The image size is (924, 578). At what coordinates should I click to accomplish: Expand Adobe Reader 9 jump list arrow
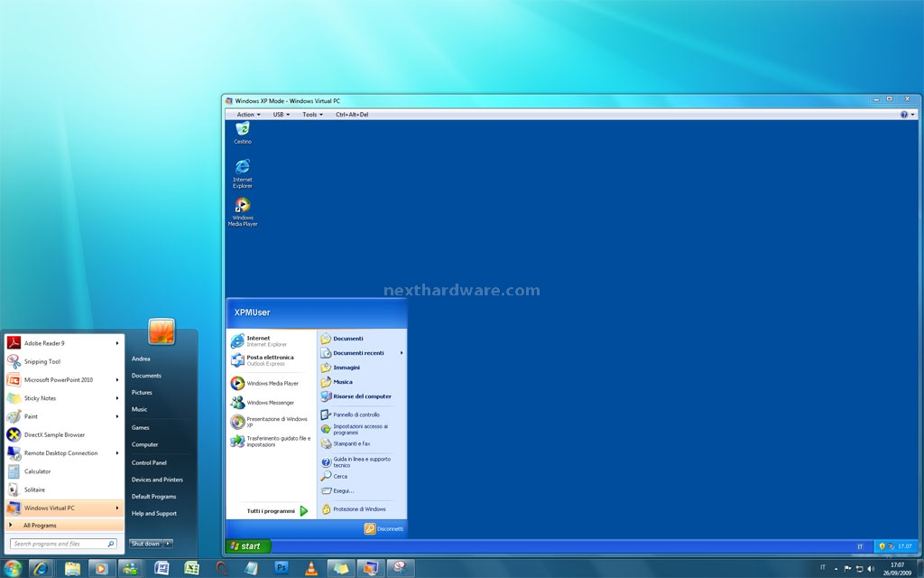pos(117,343)
